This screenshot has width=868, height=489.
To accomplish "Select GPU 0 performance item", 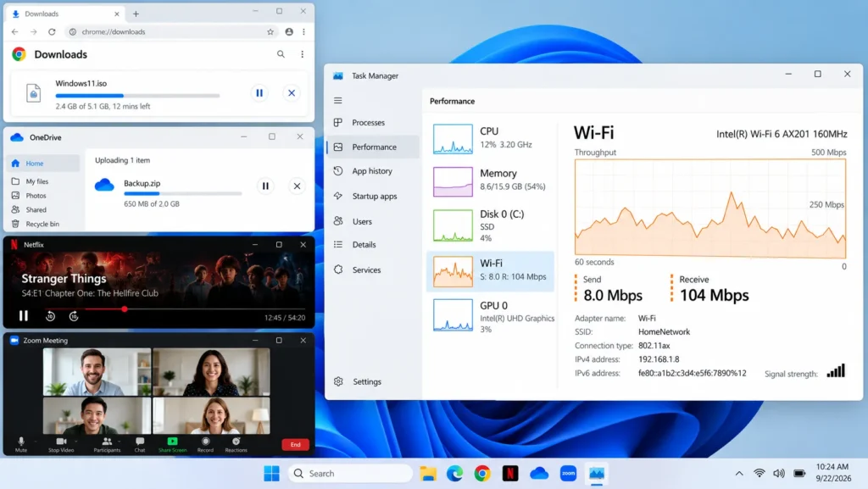I will [491, 316].
